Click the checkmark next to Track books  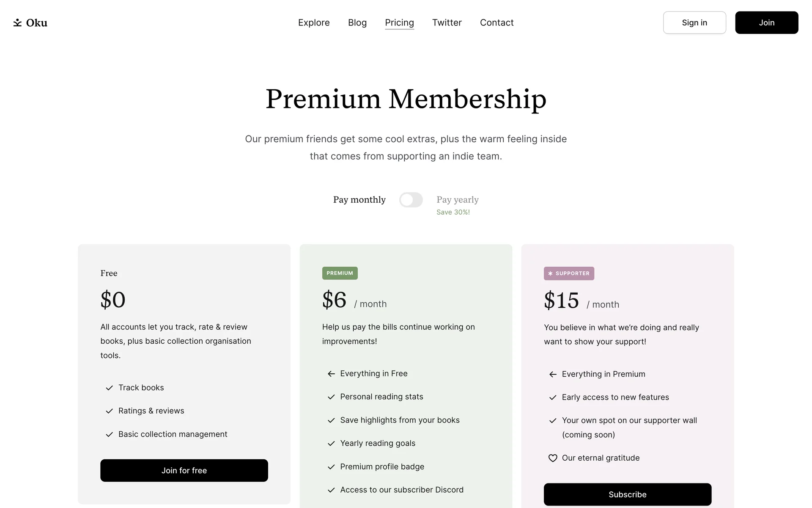[109, 388]
